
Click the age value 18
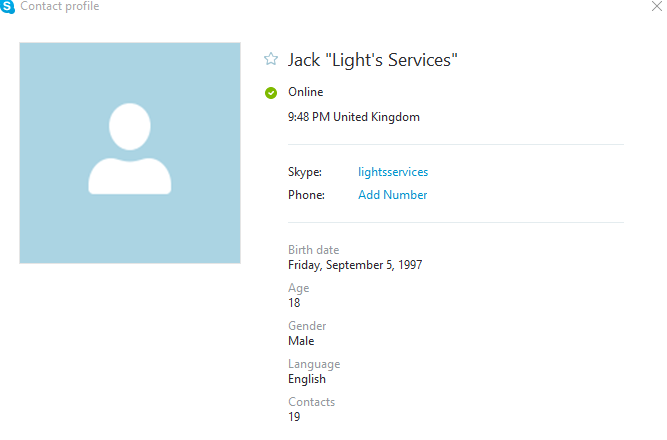click(x=294, y=303)
